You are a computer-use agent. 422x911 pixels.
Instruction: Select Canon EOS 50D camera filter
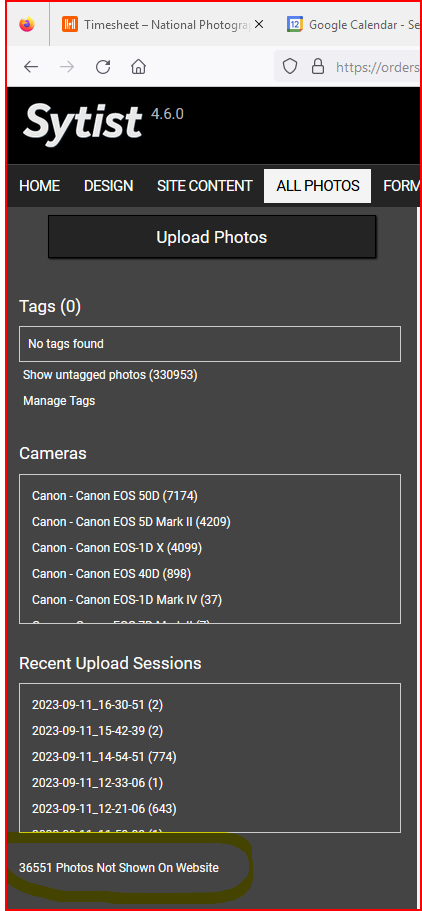[115, 496]
